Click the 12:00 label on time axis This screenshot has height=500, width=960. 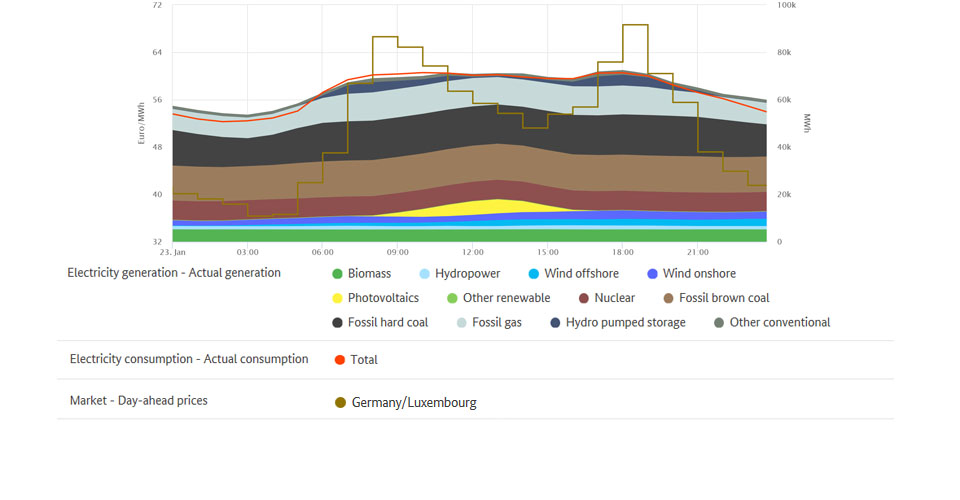click(473, 252)
